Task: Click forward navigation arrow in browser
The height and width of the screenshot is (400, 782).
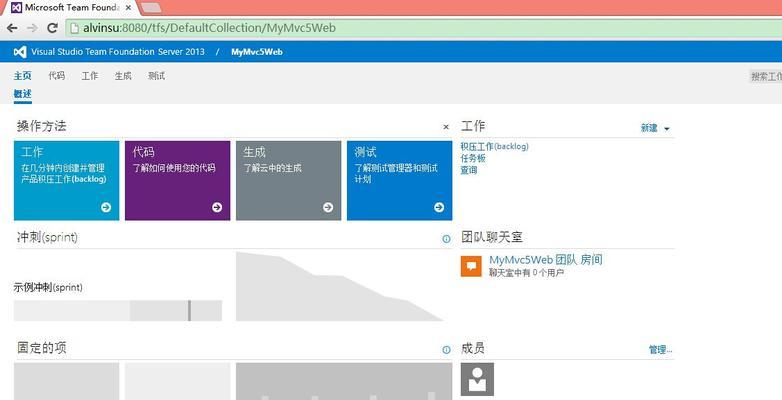Action: [32, 28]
